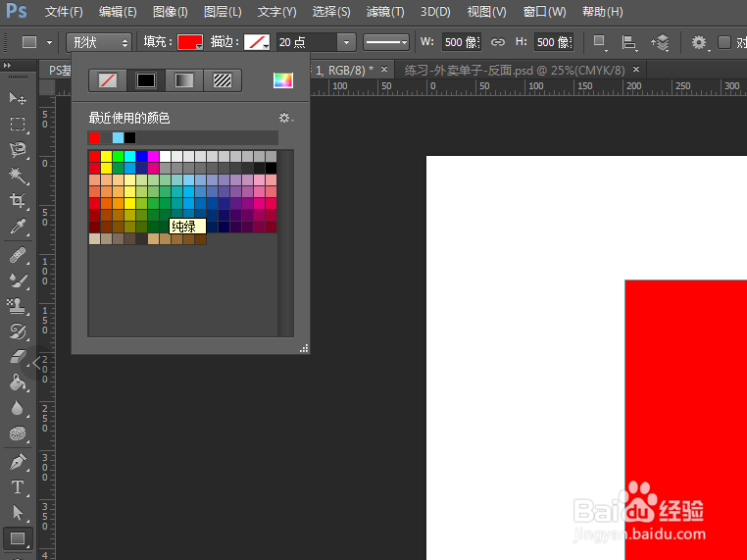Select the Crop tool
Image resolution: width=747 pixels, height=560 pixels.
click(x=18, y=201)
